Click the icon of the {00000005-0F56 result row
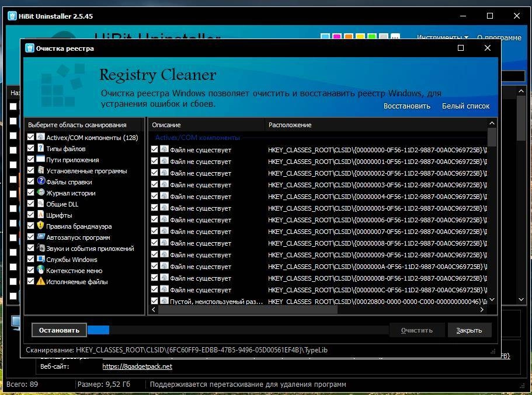Image resolution: width=532 pixels, height=395 pixels. tap(165, 208)
